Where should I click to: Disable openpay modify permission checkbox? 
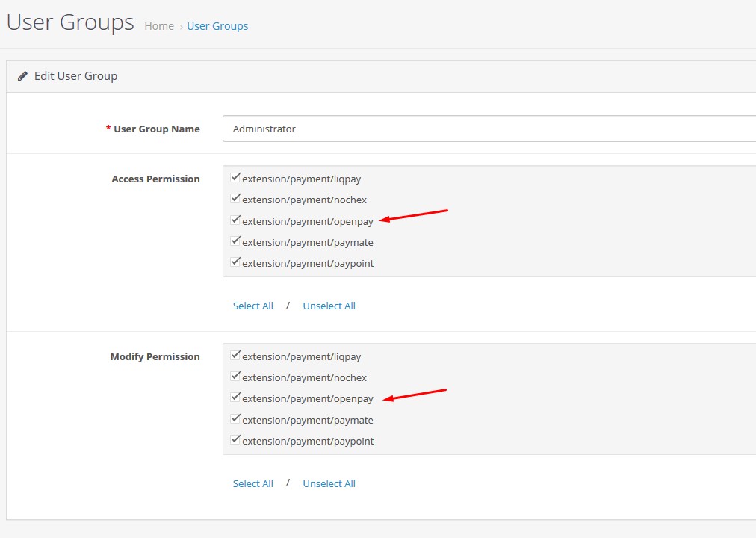235,398
